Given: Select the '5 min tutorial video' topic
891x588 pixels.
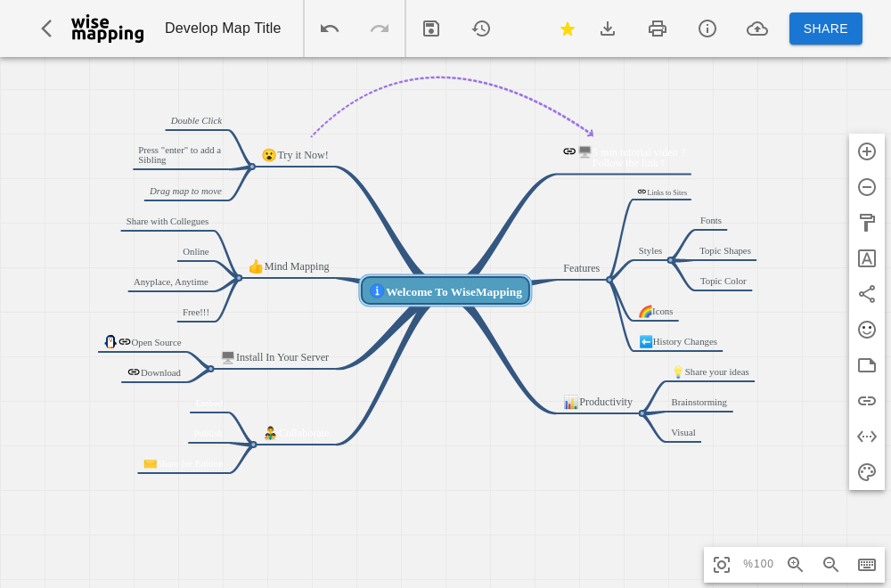Looking at the screenshot, I should point(624,158).
